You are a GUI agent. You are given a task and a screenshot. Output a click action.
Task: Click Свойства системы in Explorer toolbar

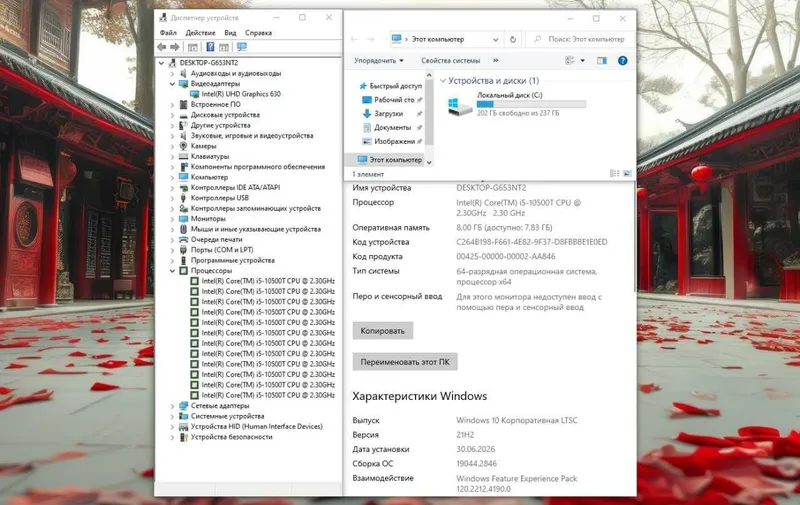pos(451,60)
